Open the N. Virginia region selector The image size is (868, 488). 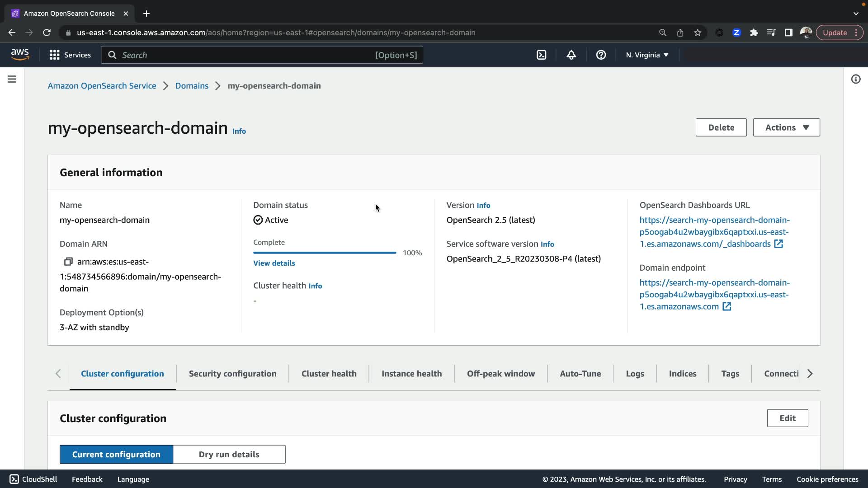647,55
